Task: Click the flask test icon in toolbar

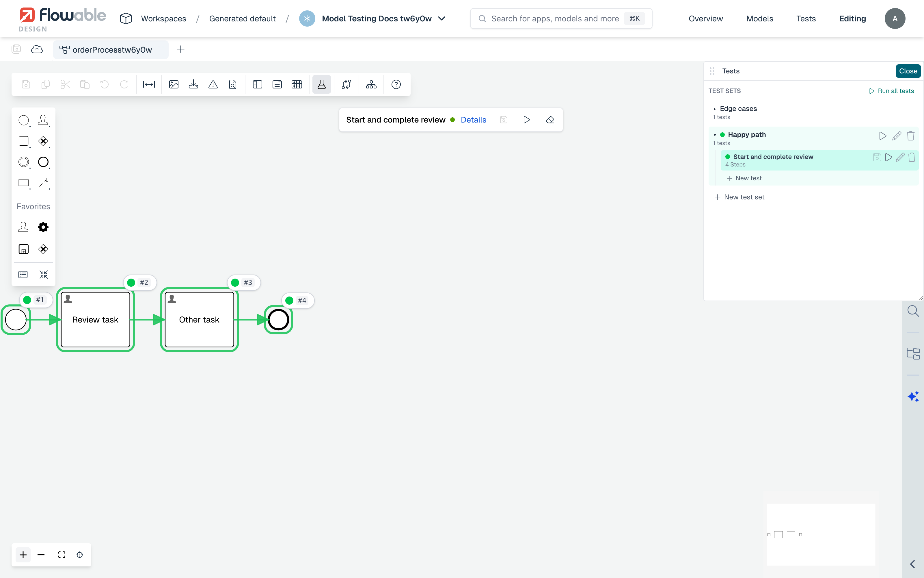Action: (x=321, y=84)
